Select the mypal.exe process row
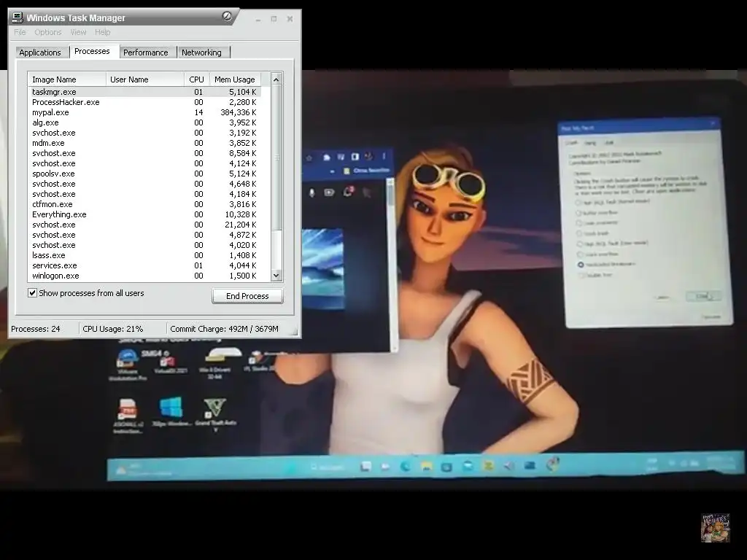This screenshot has width=747, height=560. 144,112
